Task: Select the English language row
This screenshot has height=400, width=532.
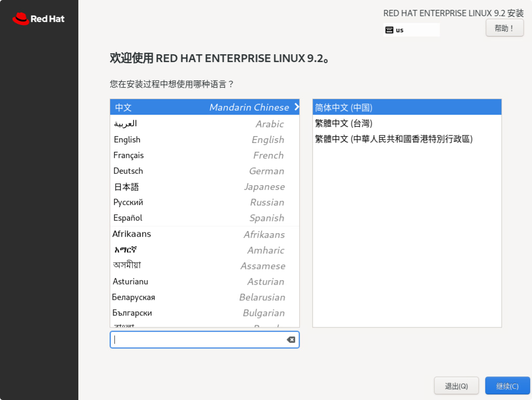Action: [x=205, y=140]
